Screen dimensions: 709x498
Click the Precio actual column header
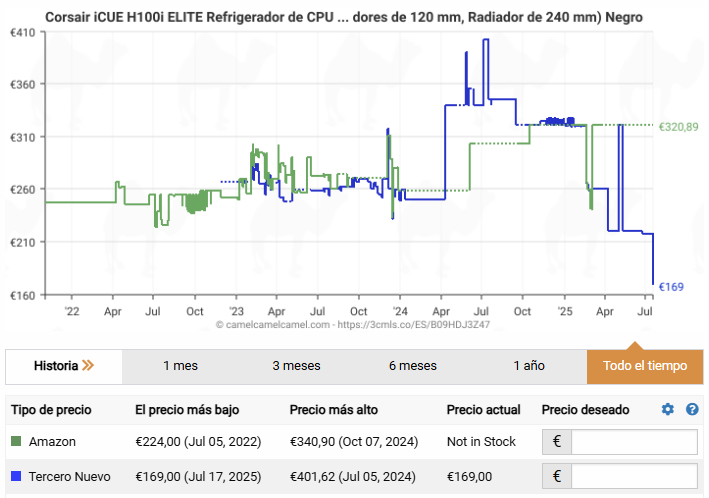[483, 410]
